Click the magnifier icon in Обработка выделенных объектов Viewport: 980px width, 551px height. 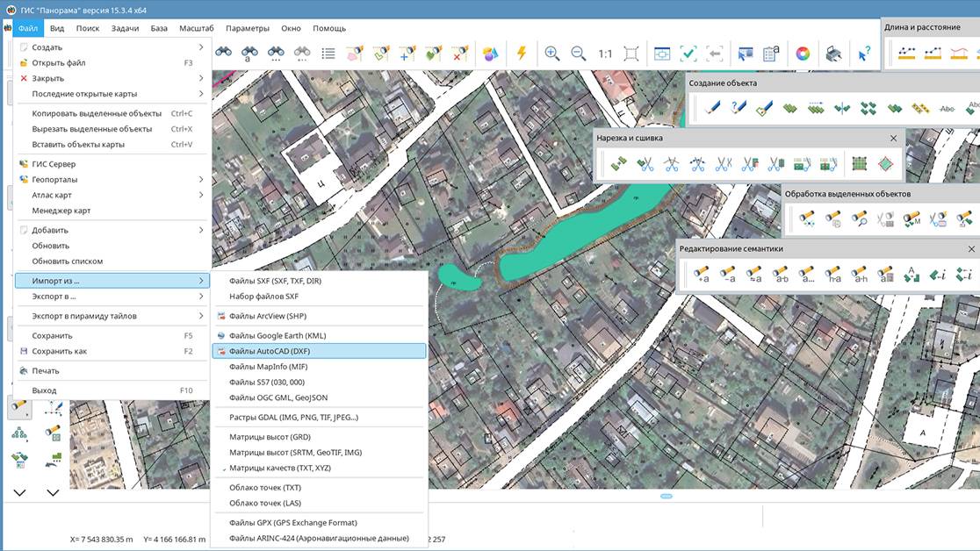click(860, 218)
